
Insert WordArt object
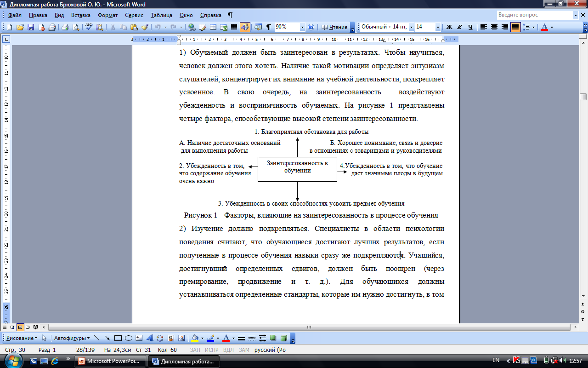(x=150, y=338)
